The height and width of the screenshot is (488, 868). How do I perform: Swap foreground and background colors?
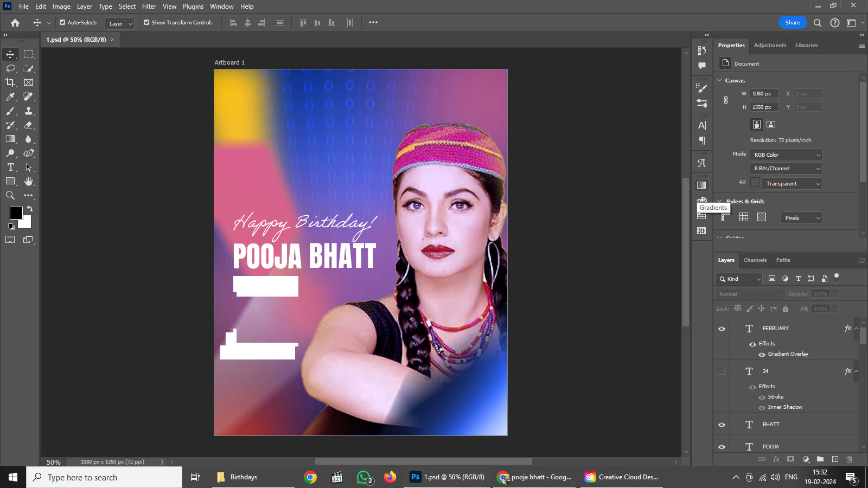point(30,209)
